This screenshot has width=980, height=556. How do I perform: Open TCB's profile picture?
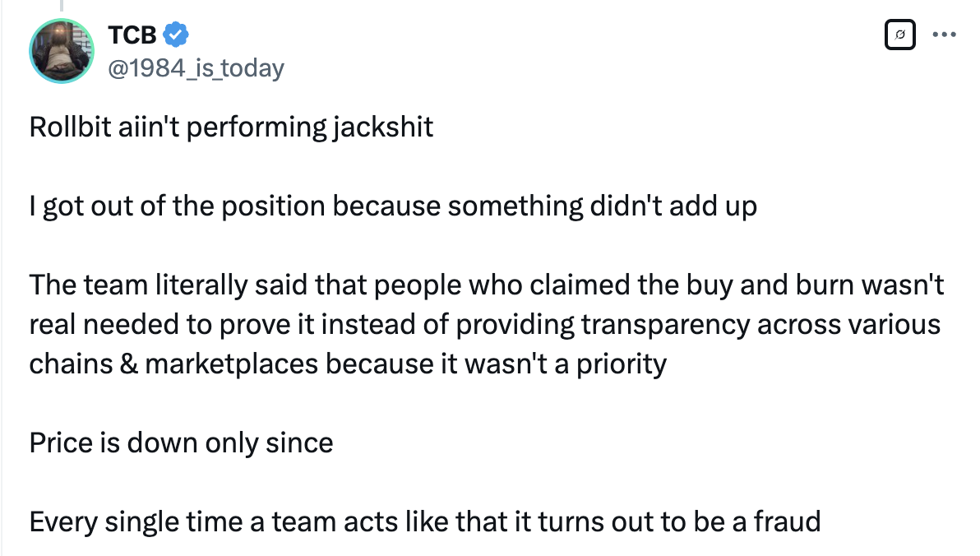pos(62,51)
